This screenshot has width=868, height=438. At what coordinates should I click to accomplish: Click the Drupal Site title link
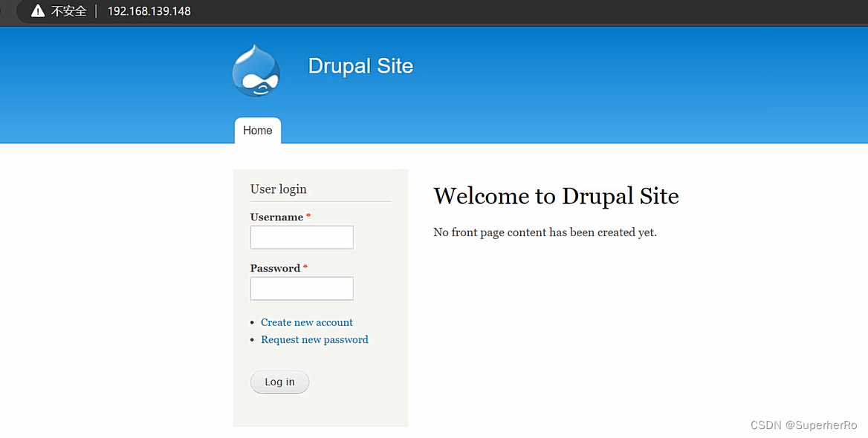360,66
